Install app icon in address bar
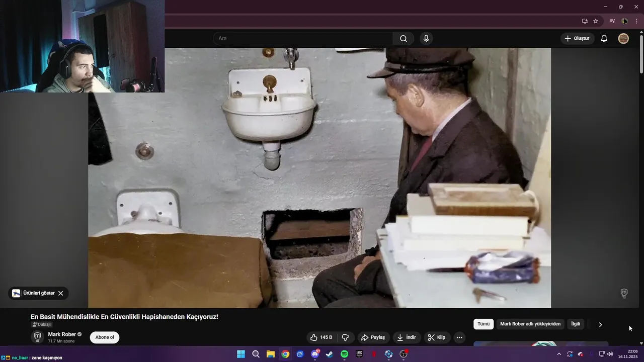The height and width of the screenshot is (362, 644). click(x=585, y=21)
